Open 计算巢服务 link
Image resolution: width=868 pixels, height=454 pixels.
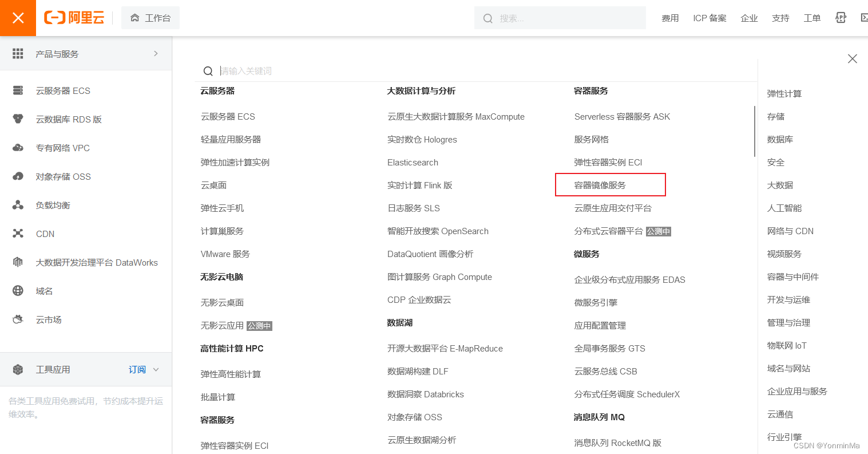222,231
